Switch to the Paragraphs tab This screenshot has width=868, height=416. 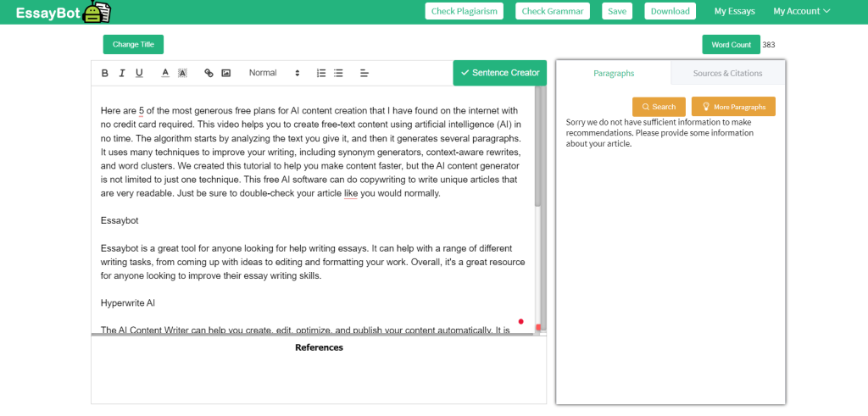614,73
